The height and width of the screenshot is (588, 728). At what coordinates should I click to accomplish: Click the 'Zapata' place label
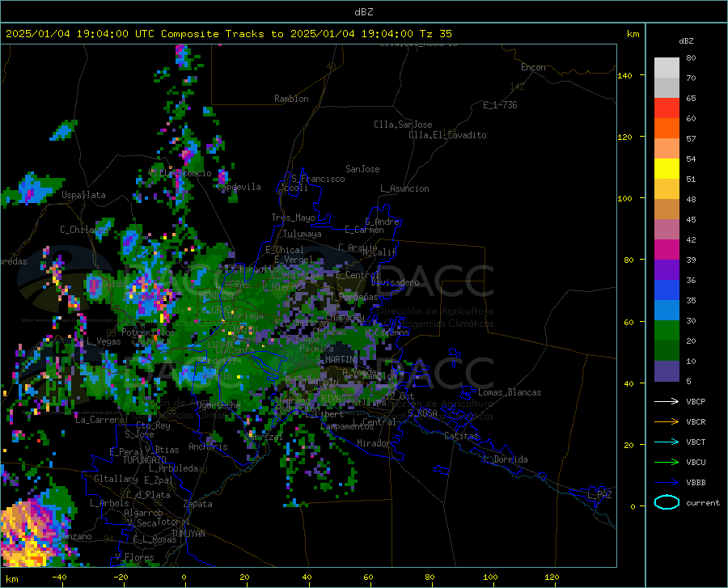(x=198, y=504)
